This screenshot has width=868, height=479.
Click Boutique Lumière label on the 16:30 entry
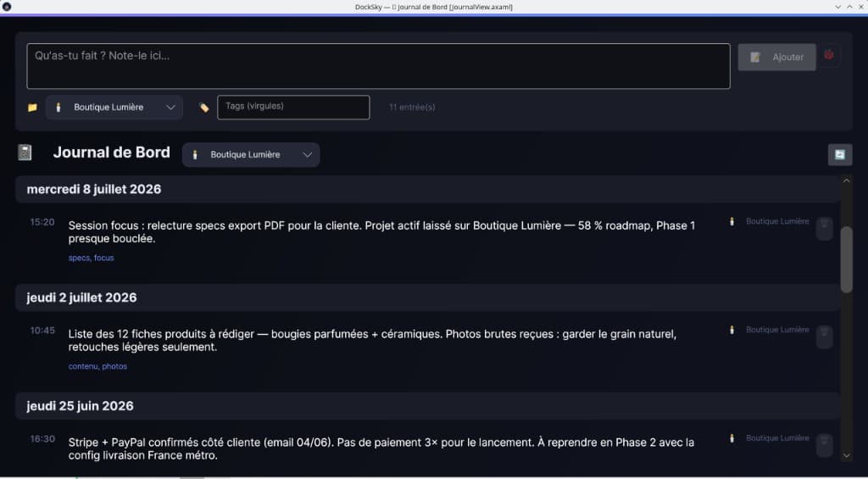coord(777,438)
